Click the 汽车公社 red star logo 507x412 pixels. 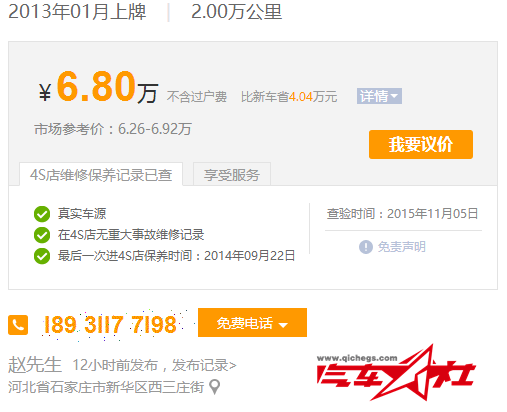(x=396, y=372)
